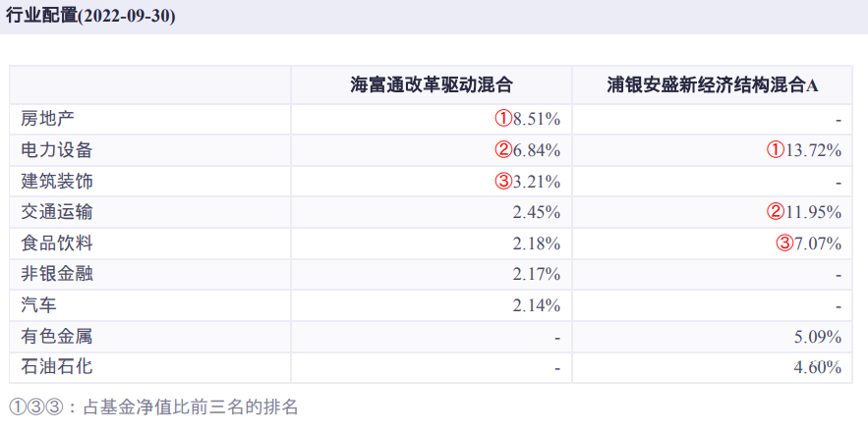Select the 汽车 row label

pos(38,305)
